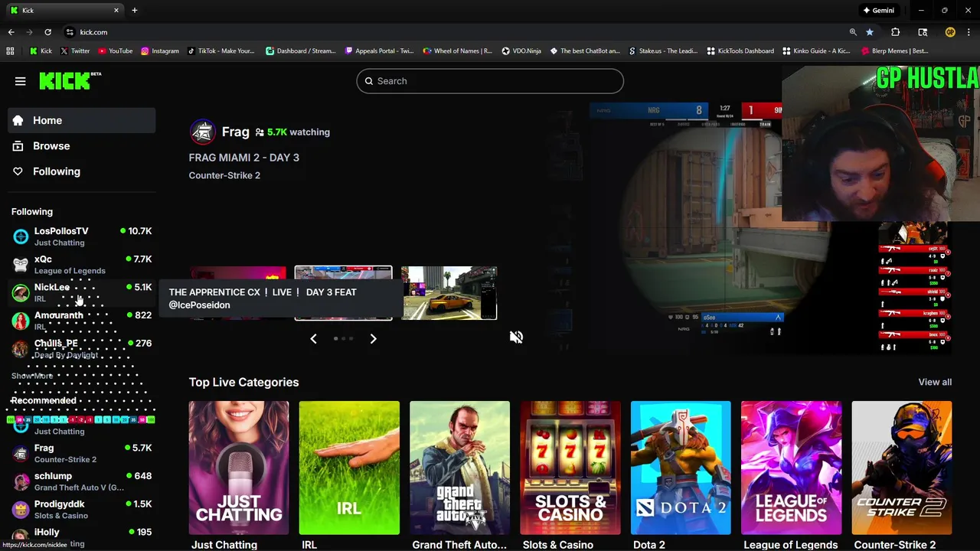Open Prodigyddk recommended channel

[81, 510]
